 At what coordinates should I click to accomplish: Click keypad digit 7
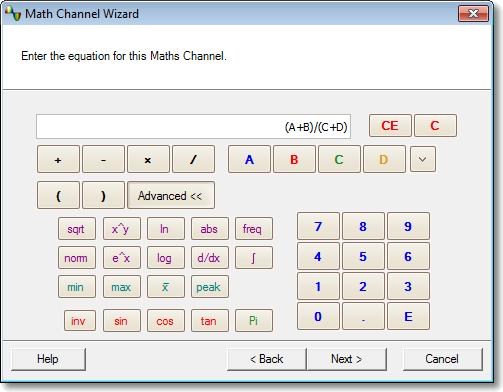(x=318, y=226)
